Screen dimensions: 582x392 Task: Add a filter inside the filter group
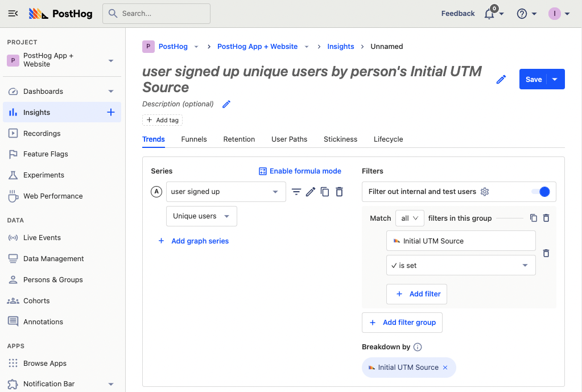(416, 294)
